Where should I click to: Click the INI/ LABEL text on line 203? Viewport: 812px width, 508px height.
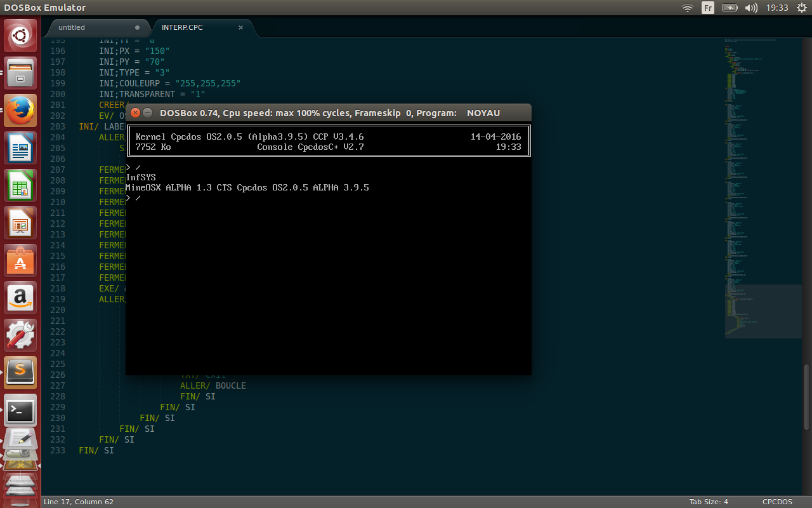click(101, 126)
